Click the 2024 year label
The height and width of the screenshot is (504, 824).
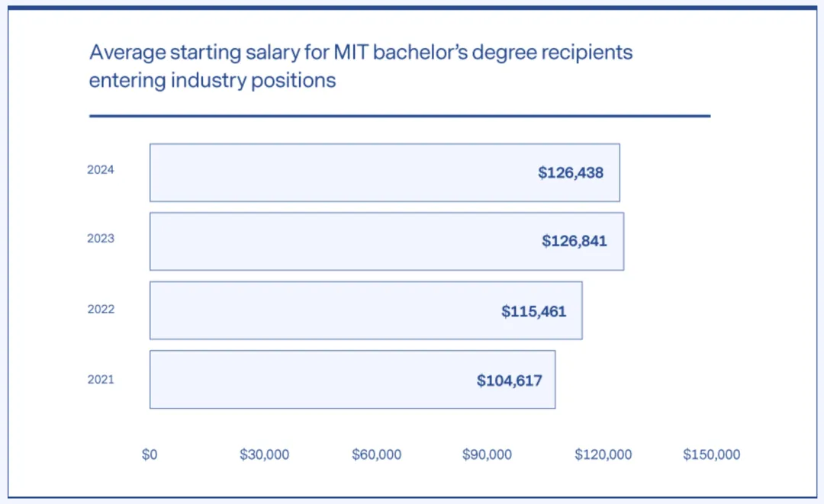coord(101,170)
